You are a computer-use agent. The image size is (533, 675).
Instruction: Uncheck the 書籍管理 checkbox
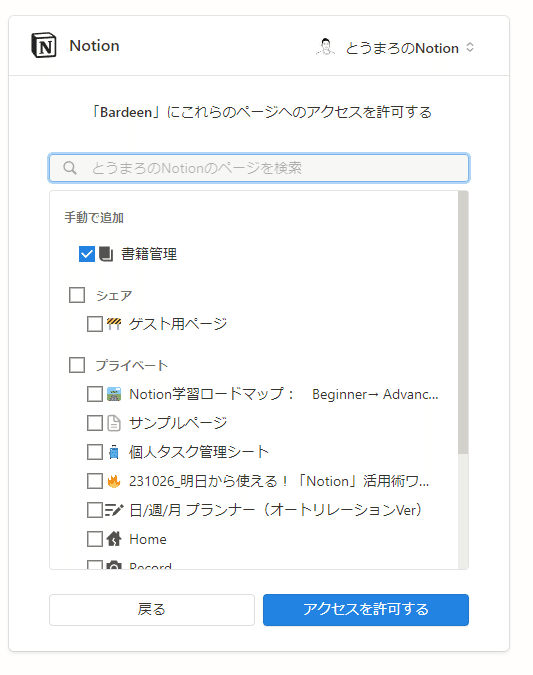(x=87, y=254)
